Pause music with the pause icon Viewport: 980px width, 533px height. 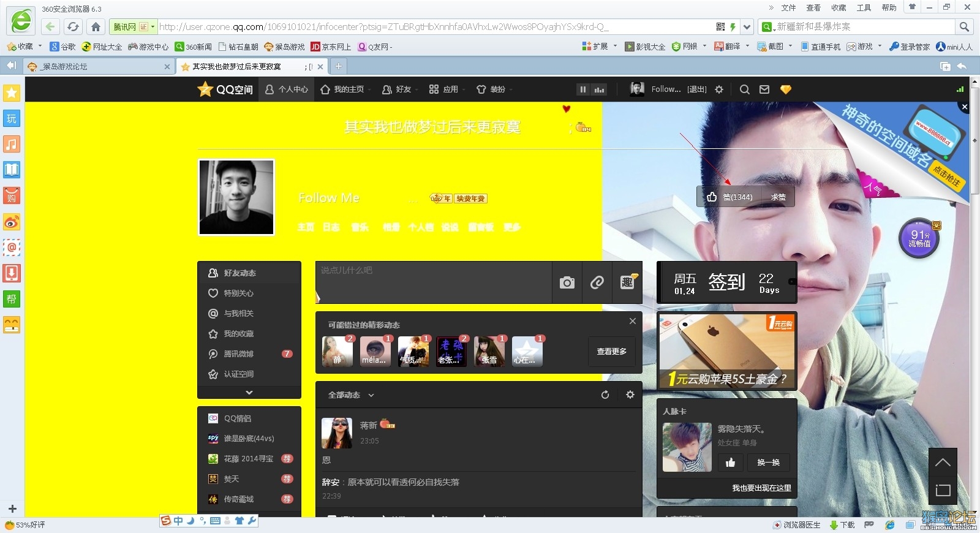coord(583,89)
